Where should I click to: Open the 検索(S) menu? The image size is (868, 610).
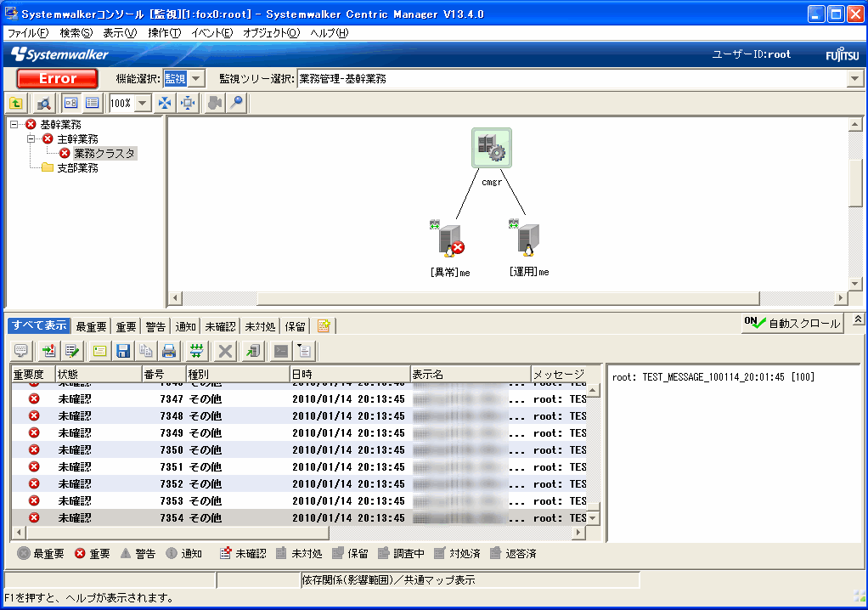pos(76,33)
